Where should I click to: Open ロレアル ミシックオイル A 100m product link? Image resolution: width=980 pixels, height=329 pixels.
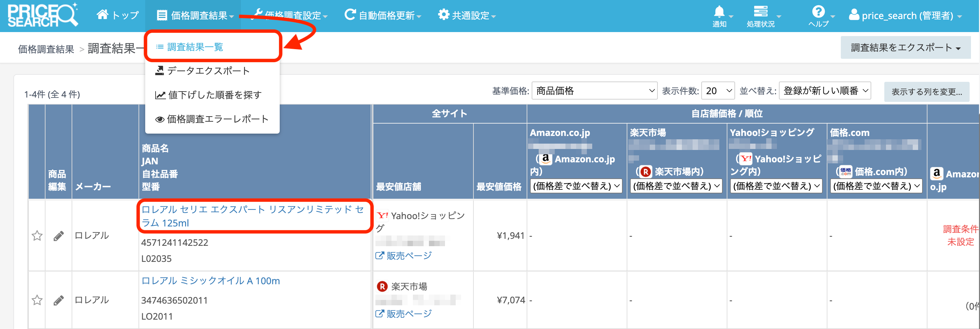(210, 281)
